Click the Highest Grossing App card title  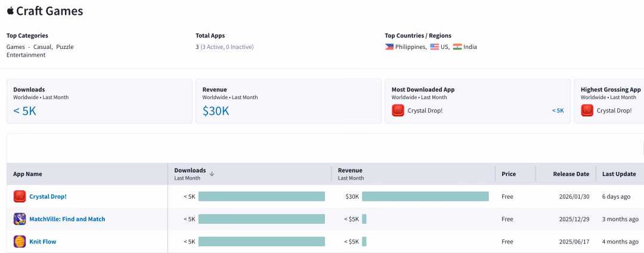click(x=611, y=90)
